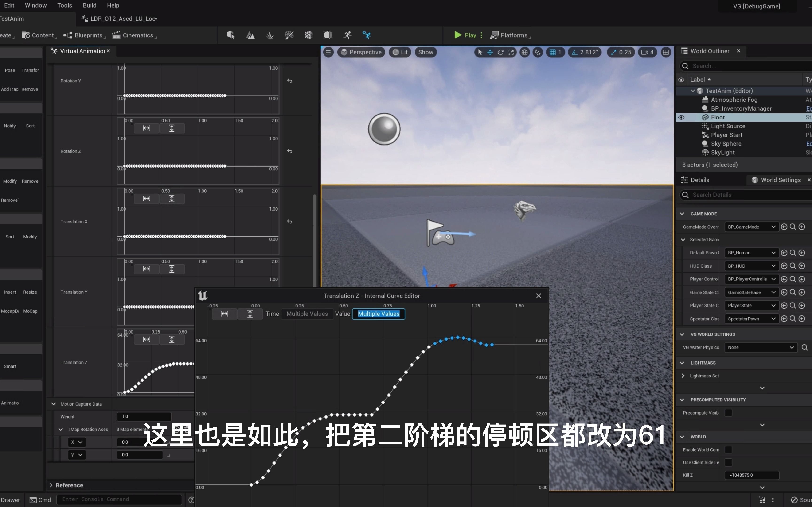Open the Build menu

[89, 5]
